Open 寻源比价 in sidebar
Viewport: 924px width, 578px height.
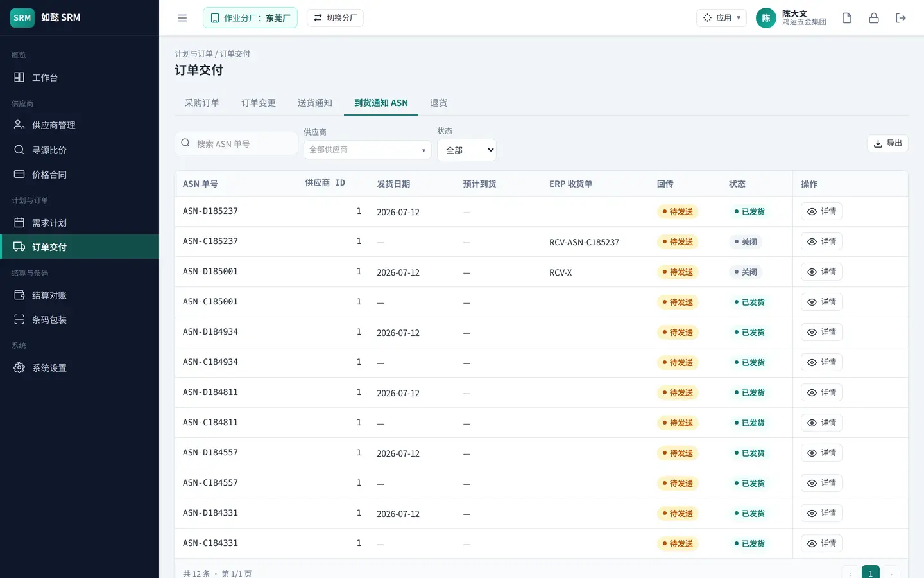click(x=80, y=150)
